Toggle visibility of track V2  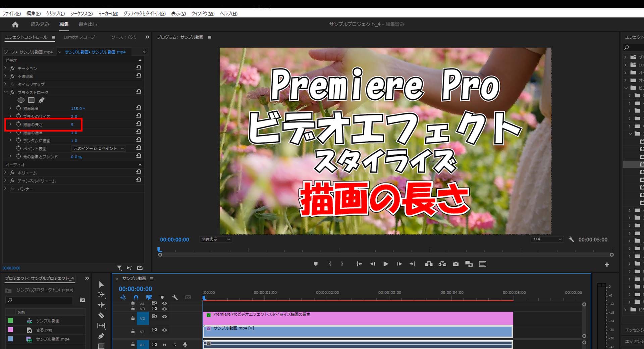click(x=164, y=316)
